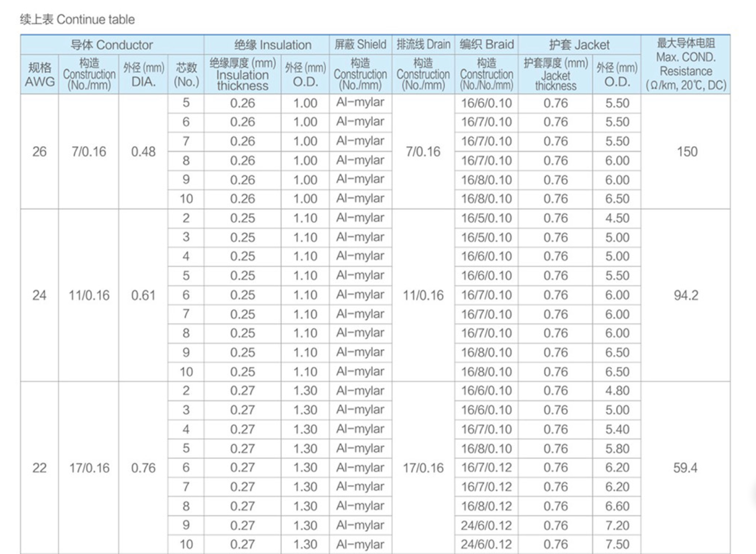This screenshot has height=554, width=756.
Task: Click the "护套 Jacket" group header
Action: click(579, 45)
